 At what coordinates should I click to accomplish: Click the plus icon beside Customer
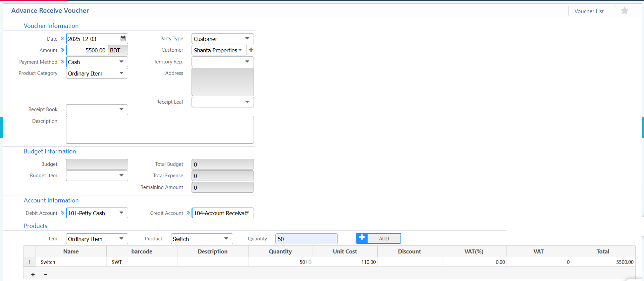[x=251, y=50]
